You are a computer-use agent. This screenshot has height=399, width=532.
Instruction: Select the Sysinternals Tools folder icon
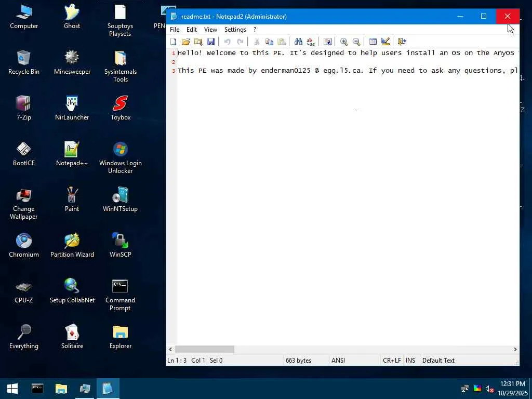coord(120,67)
